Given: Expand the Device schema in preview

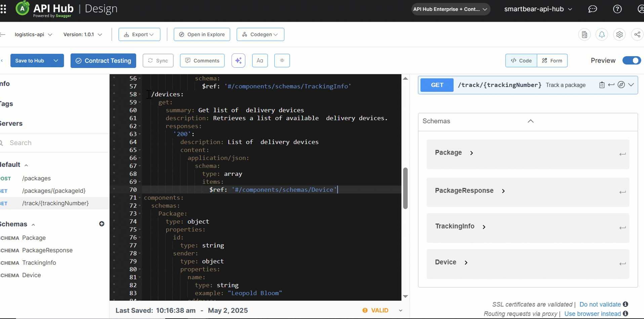Looking at the screenshot, I should 466,262.
